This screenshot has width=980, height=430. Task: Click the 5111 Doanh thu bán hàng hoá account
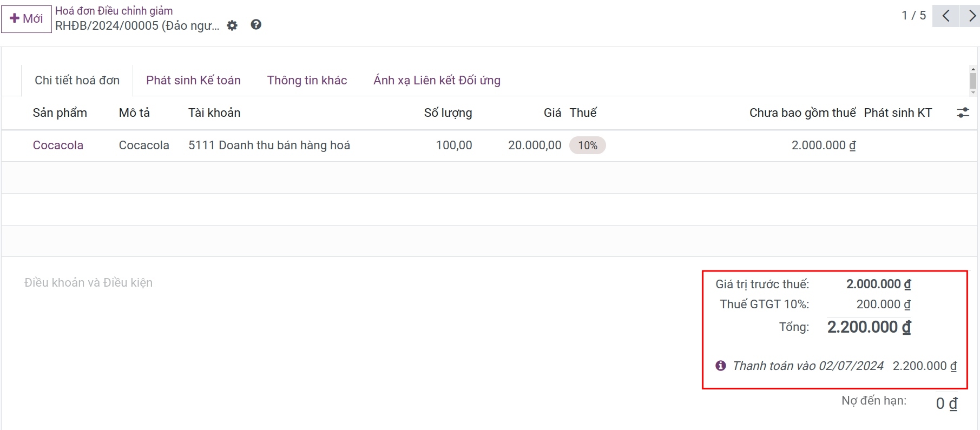coord(269,145)
